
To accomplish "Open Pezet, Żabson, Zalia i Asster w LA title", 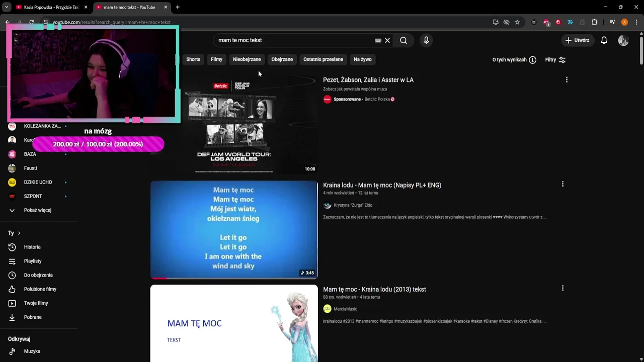I will pos(368,80).
